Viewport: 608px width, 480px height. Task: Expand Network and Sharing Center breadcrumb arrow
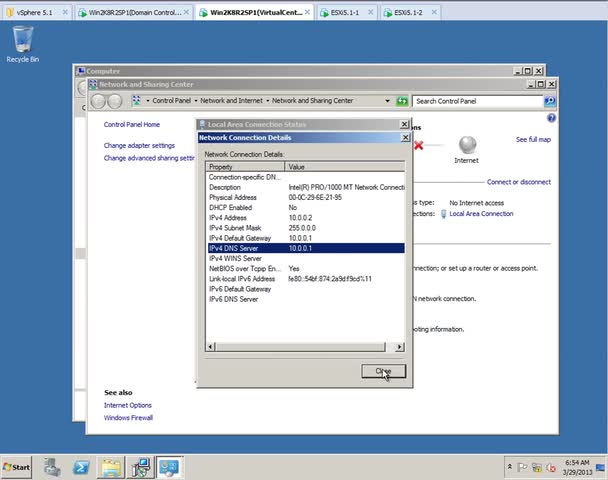pyautogui.click(x=268, y=101)
